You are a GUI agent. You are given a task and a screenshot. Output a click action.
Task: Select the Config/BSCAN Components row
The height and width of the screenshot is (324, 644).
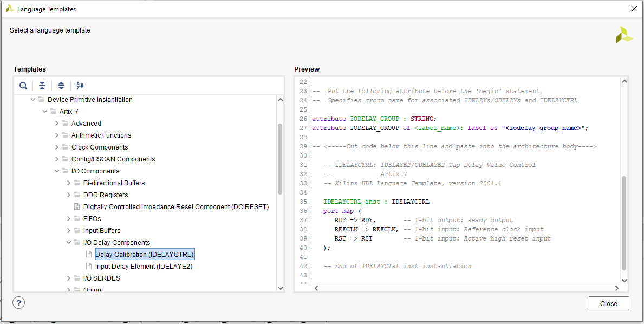click(113, 159)
